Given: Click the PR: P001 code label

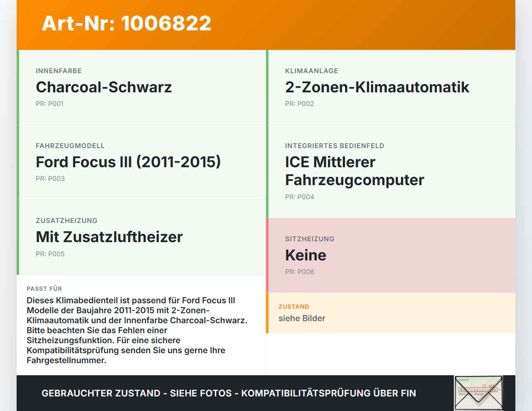Looking at the screenshot, I should tap(49, 104).
